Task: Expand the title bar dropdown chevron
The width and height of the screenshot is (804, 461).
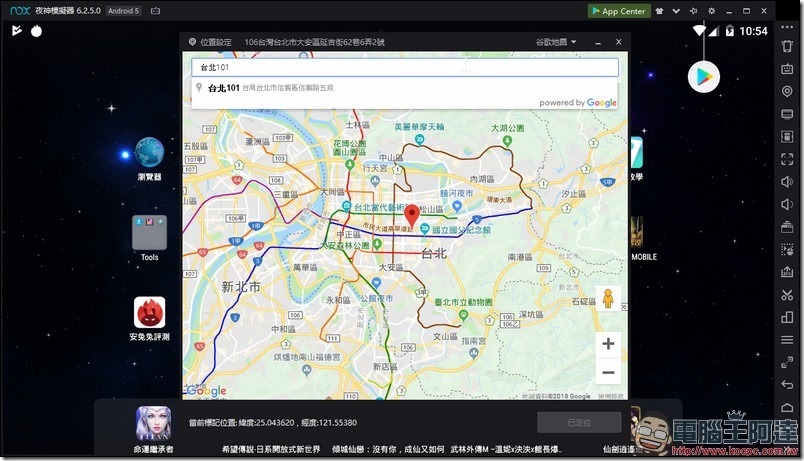Action: [676, 11]
